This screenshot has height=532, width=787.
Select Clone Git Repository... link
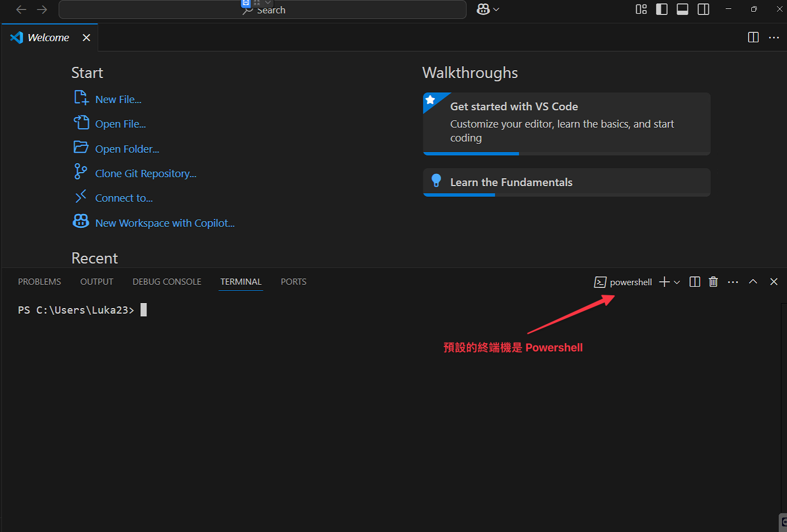tap(146, 174)
